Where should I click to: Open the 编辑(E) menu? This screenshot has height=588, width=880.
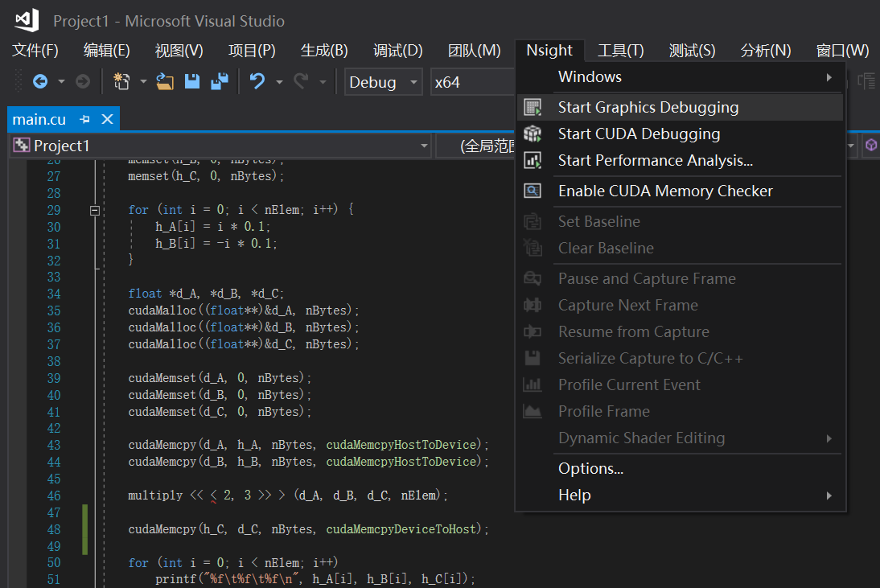[x=107, y=51]
